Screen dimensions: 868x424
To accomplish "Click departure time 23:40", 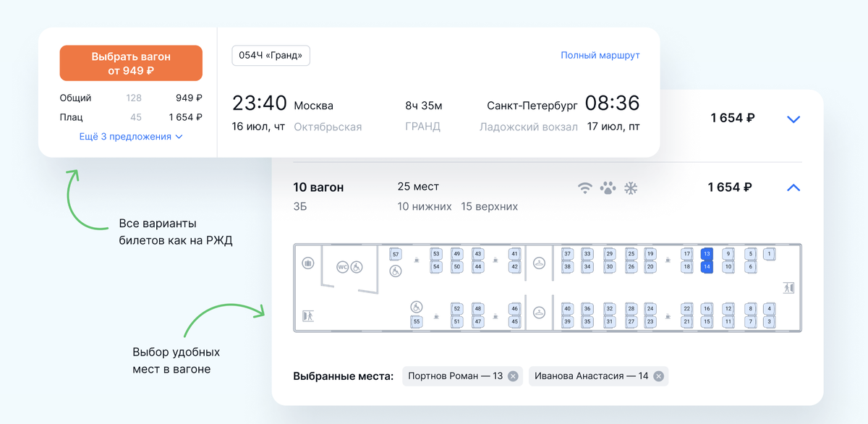I will tap(260, 103).
